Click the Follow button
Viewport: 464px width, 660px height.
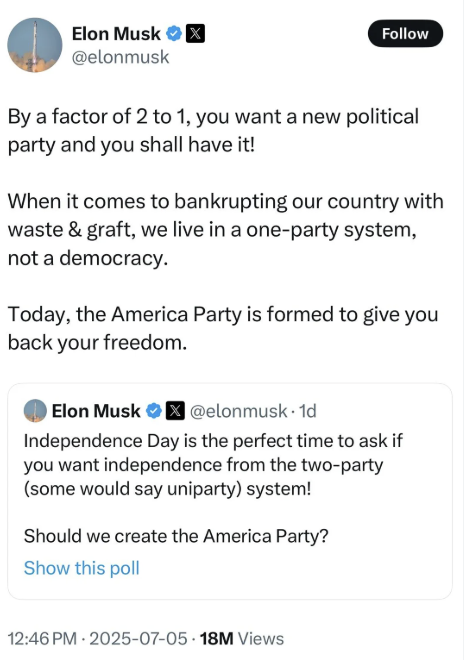405,34
